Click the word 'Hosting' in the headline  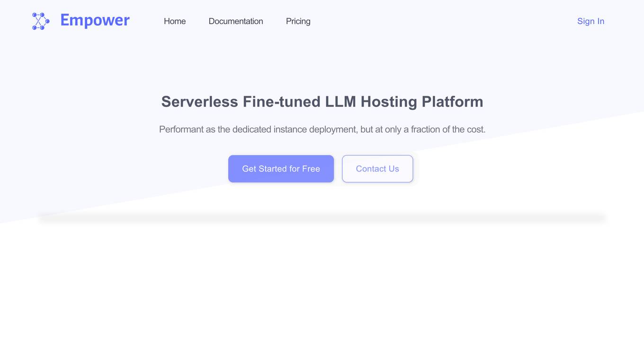(389, 101)
